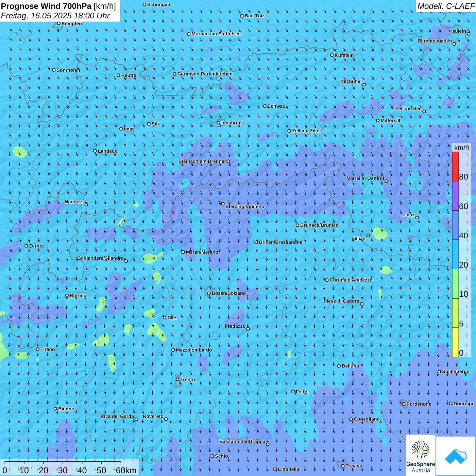
Task: Click the Lienz city marker dot
Action: [x=417, y=218]
